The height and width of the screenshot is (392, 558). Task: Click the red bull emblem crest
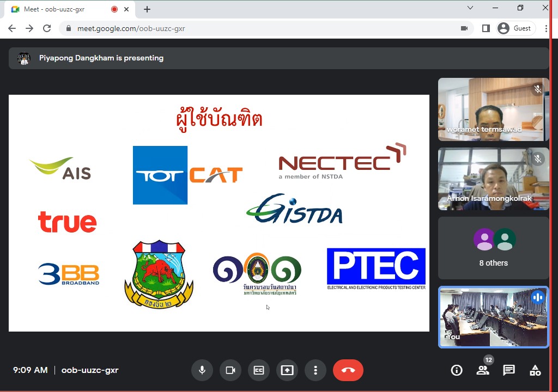[x=159, y=274]
